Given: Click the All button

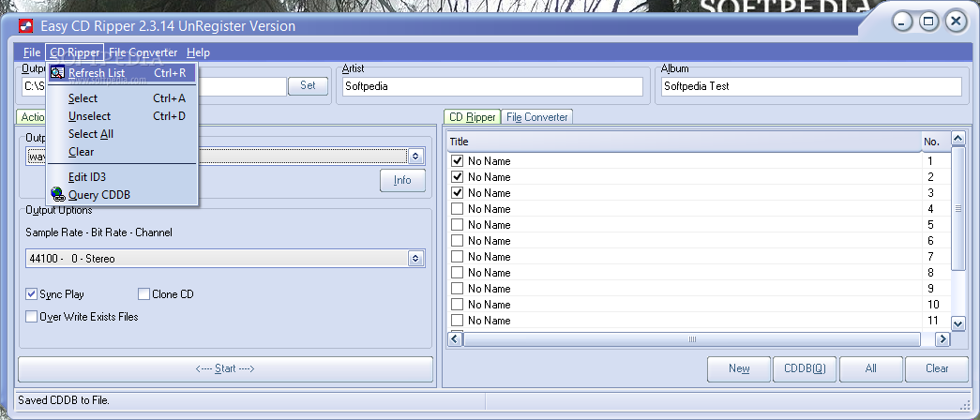Looking at the screenshot, I should [x=870, y=368].
